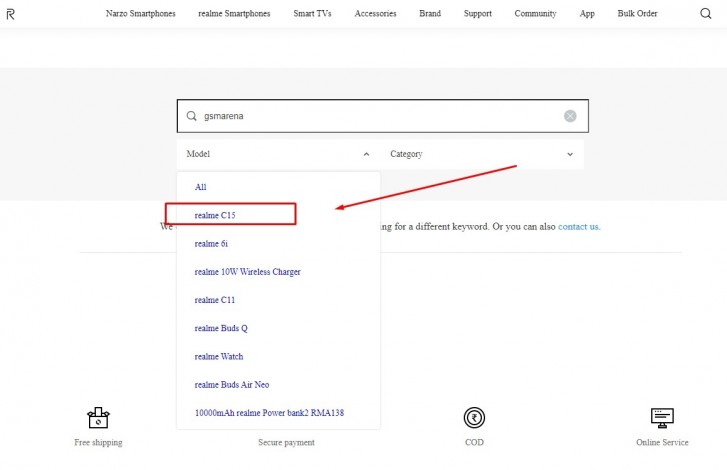This screenshot has width=727, height=470.
Task: Go to the App page
Action: [587, 13]
